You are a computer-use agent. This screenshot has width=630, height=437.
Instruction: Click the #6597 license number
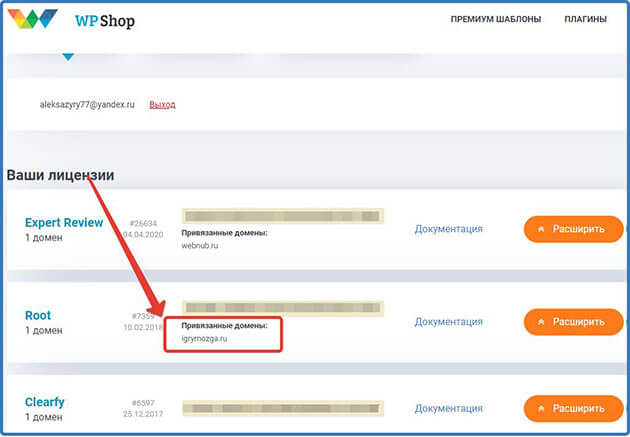(x=143, y=402)
